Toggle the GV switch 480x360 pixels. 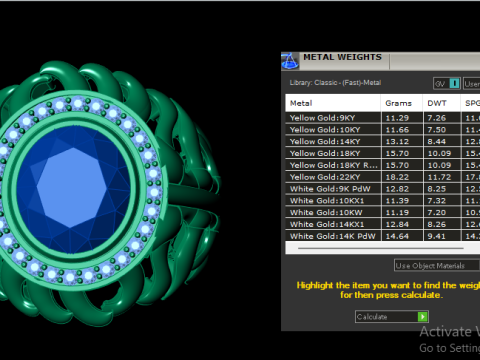coord(447,83)
